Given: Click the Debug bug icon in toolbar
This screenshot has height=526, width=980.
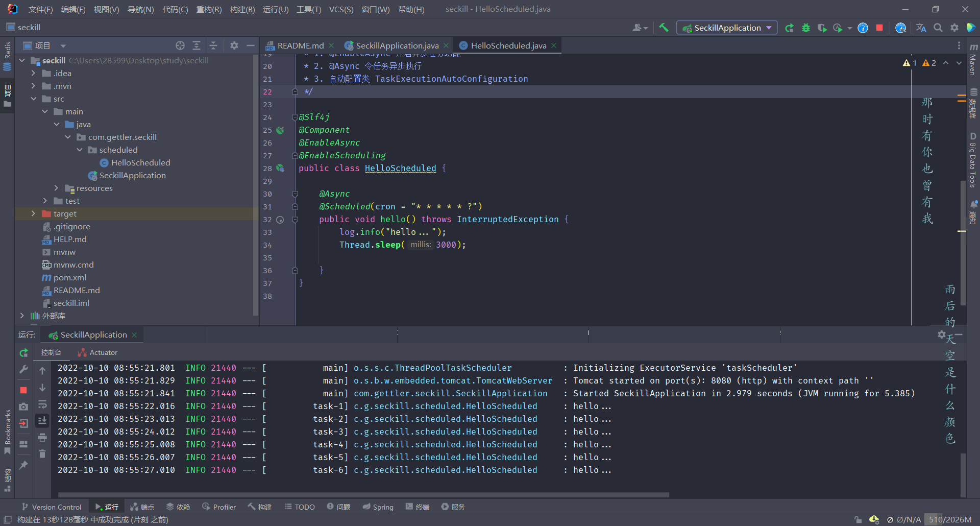Looking at the screenshot, I should [x=806, y=28].
